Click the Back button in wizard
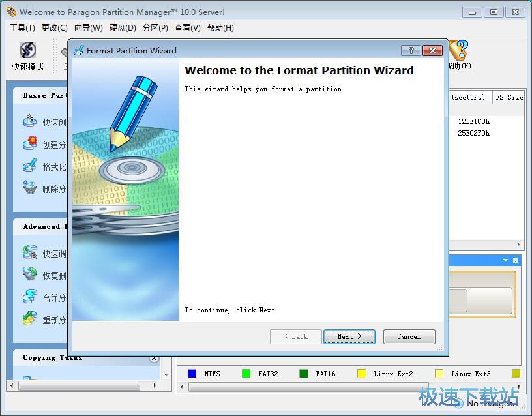The width and height of the screenshot is (532, 416). (296, 336)
